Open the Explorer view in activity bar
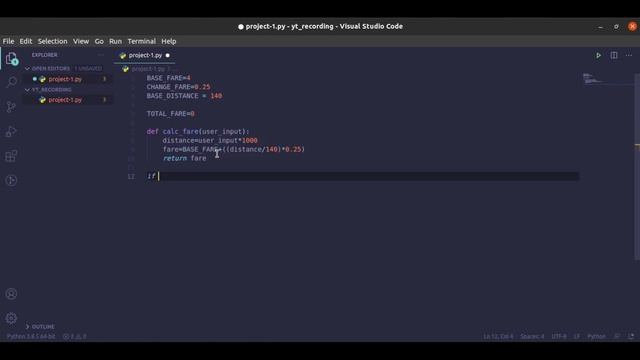Screen dimensions: 640x360 point(11,59)
